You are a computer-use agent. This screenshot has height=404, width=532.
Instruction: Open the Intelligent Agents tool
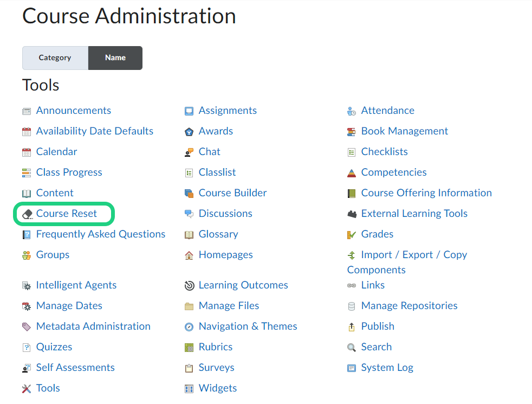(76, 285)
